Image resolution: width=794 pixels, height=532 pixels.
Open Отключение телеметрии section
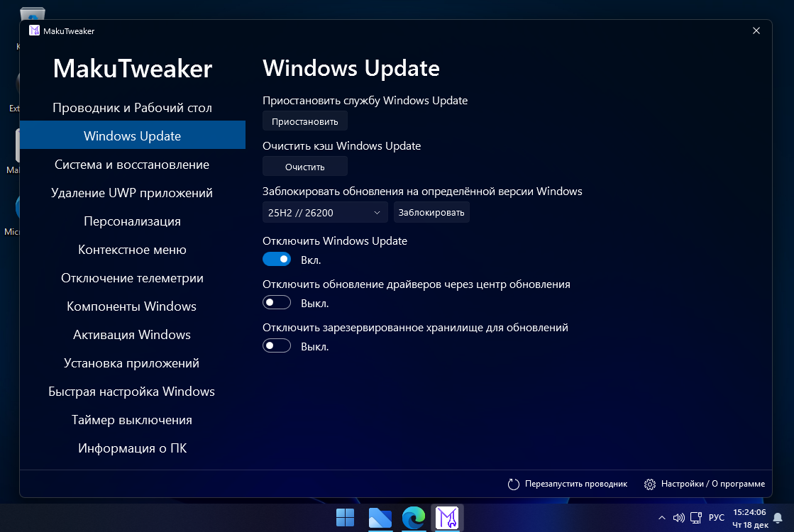click(x=132, y=278)
